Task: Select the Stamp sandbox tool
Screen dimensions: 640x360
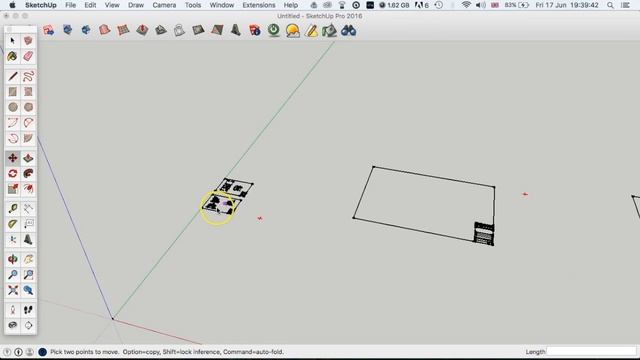Action: [x=161, y=30]
